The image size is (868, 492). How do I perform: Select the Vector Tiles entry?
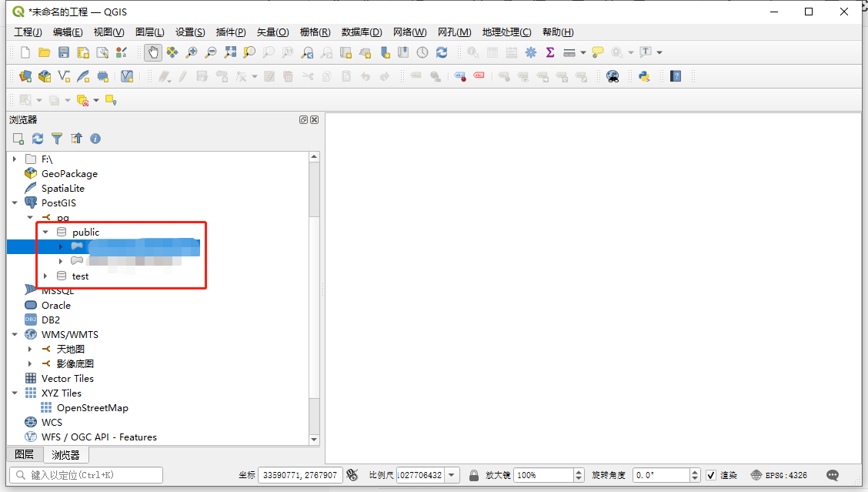click(x=68, y=378)
